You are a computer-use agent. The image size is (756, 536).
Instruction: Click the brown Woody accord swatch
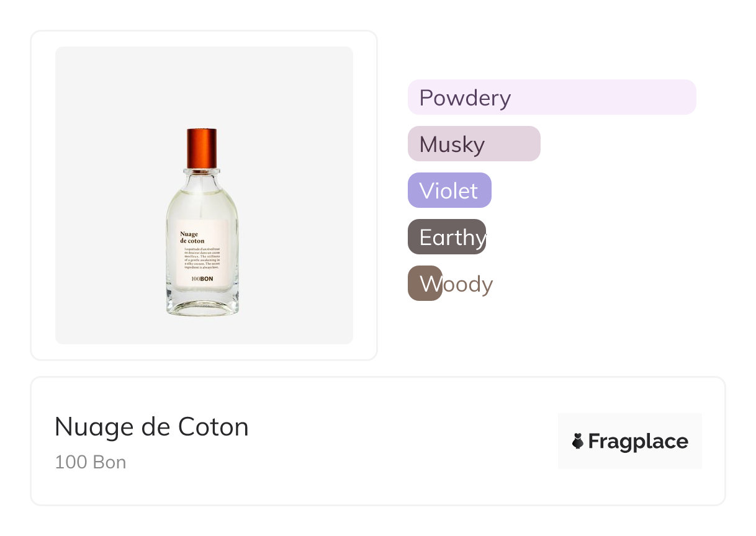point(425,284)
